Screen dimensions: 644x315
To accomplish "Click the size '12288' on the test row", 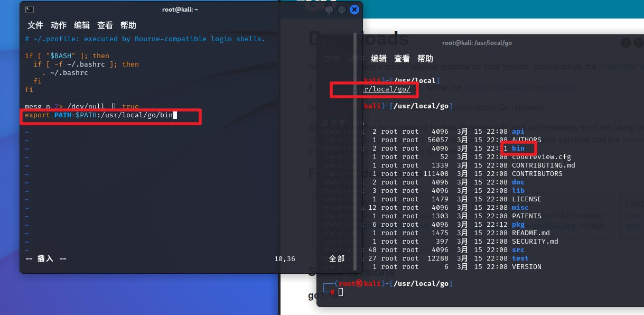I will [438, 258].
